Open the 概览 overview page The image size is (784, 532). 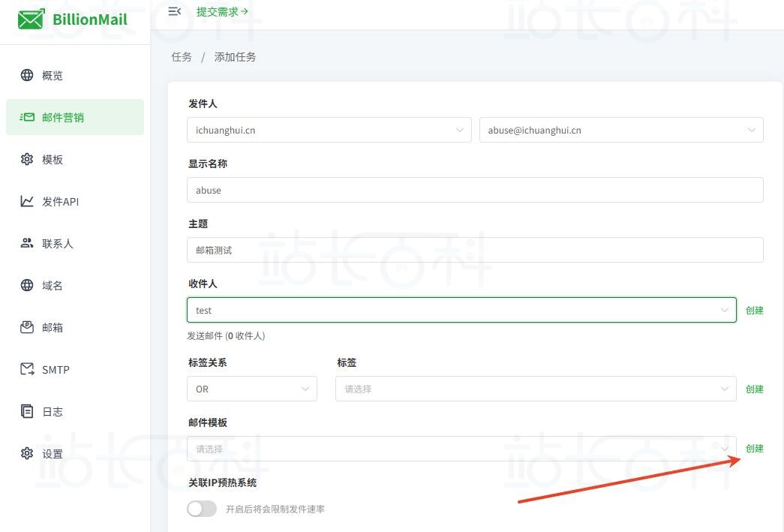(x=75, y=75)
